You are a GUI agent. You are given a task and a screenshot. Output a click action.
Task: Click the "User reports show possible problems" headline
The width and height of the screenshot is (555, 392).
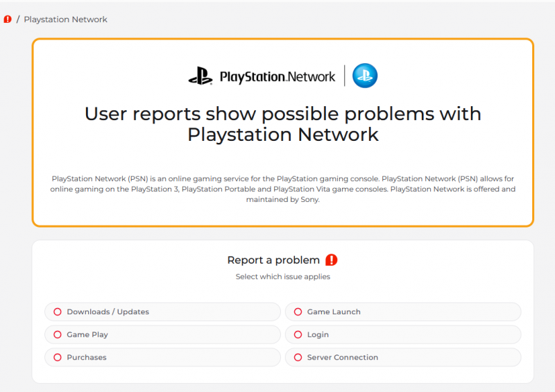(283, 124)
